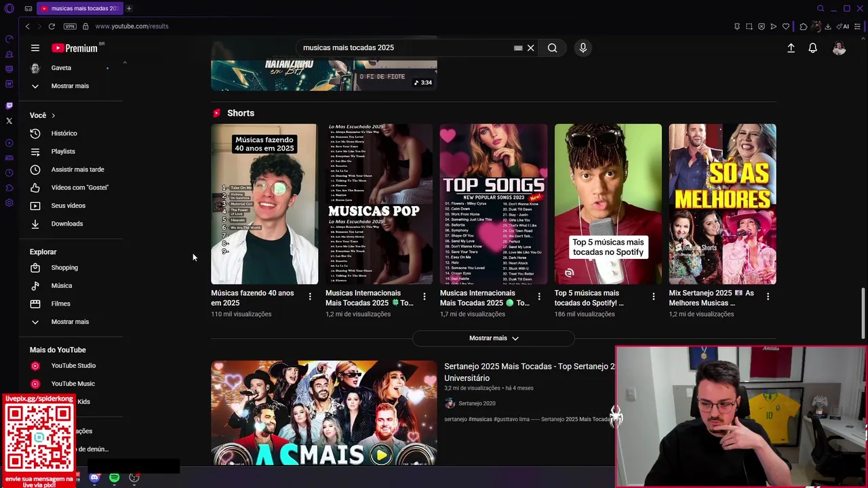Open the snapshot tool in the toolbar
Screen dimensions: 868x488
(x=749, y=26)
